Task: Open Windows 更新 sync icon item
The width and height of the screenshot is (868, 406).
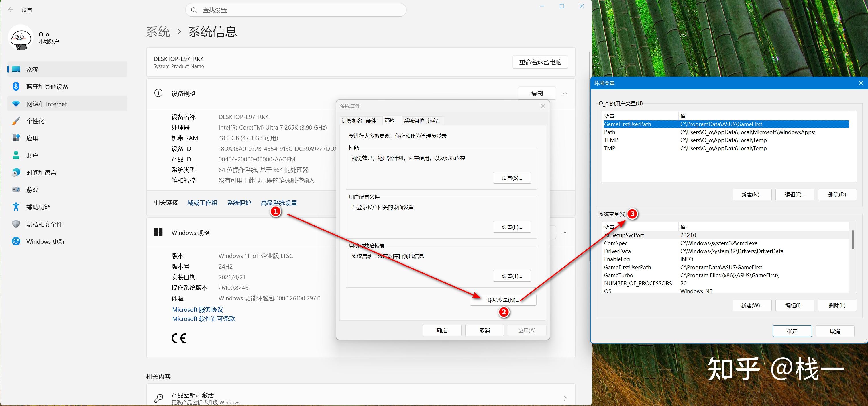Action: click(x=67, y=241)
